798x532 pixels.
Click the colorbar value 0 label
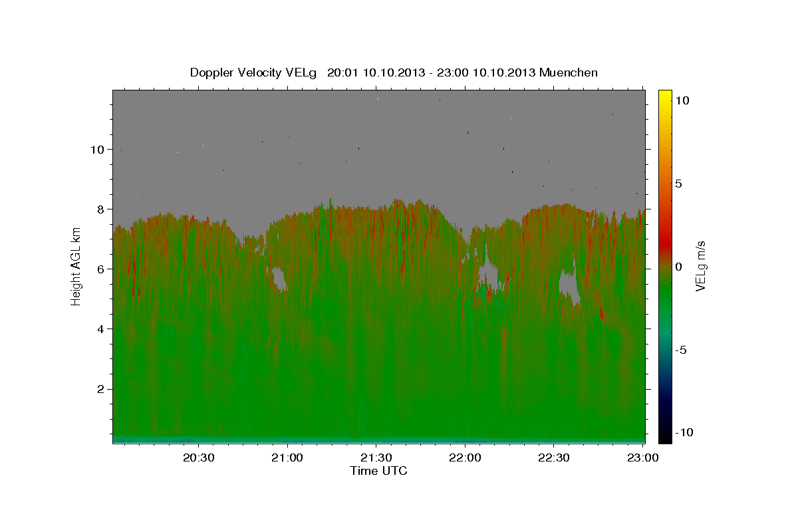pos(678,267)
